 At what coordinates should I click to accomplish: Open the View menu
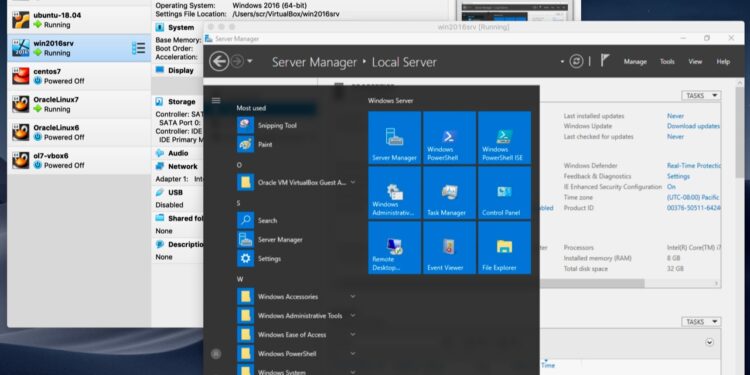tap(695, 62)
